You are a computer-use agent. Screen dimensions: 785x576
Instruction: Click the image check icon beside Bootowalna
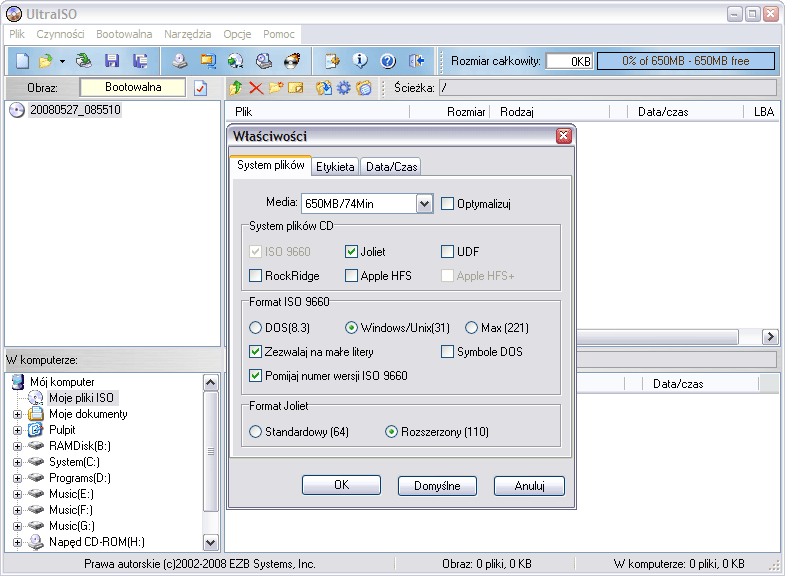point(200,88)
